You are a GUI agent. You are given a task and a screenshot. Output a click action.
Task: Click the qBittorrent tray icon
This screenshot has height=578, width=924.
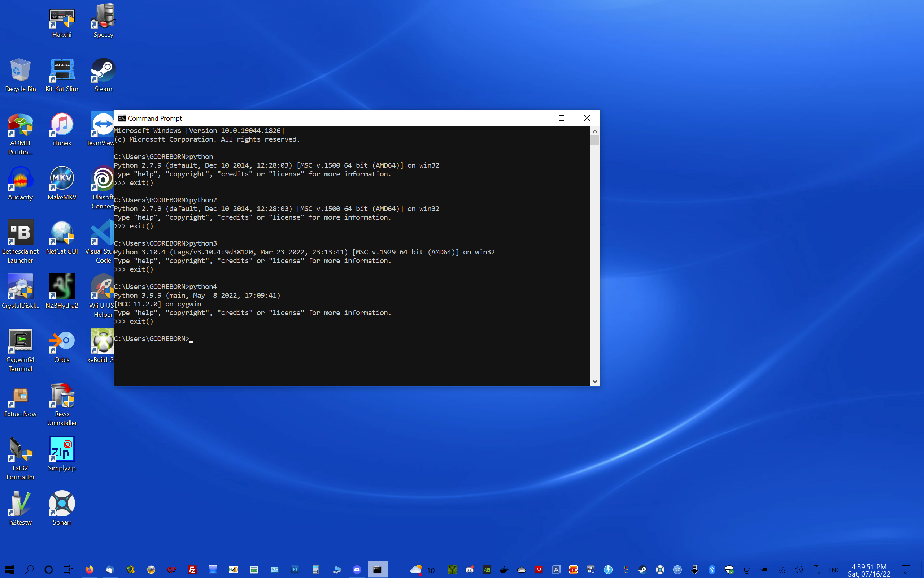tap(677, 570)
